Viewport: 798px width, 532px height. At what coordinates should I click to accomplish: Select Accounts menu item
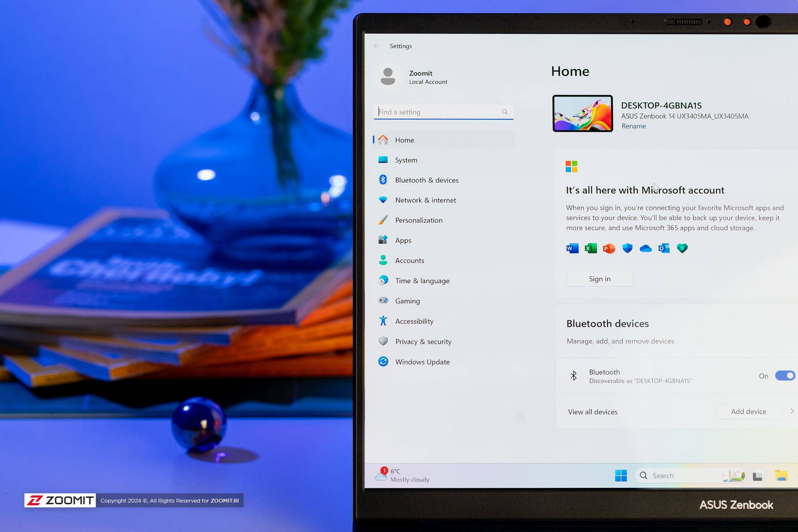[410, 260]
